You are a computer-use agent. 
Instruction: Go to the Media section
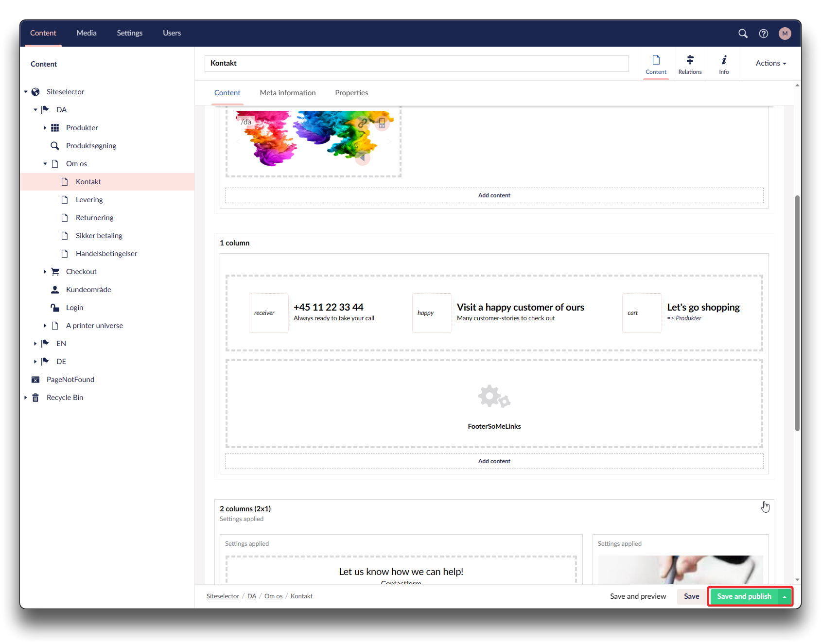coord(87,33)
